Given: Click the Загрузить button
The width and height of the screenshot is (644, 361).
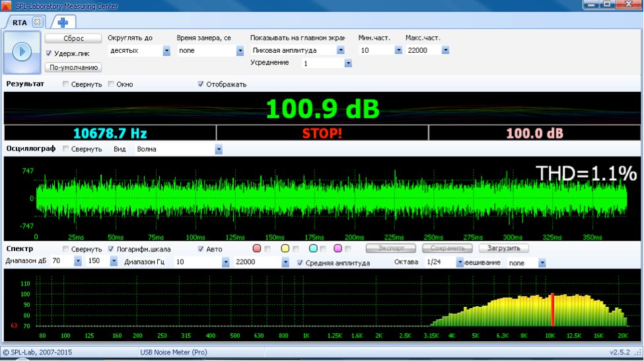Looking at the screenshot, I should 504,249.
